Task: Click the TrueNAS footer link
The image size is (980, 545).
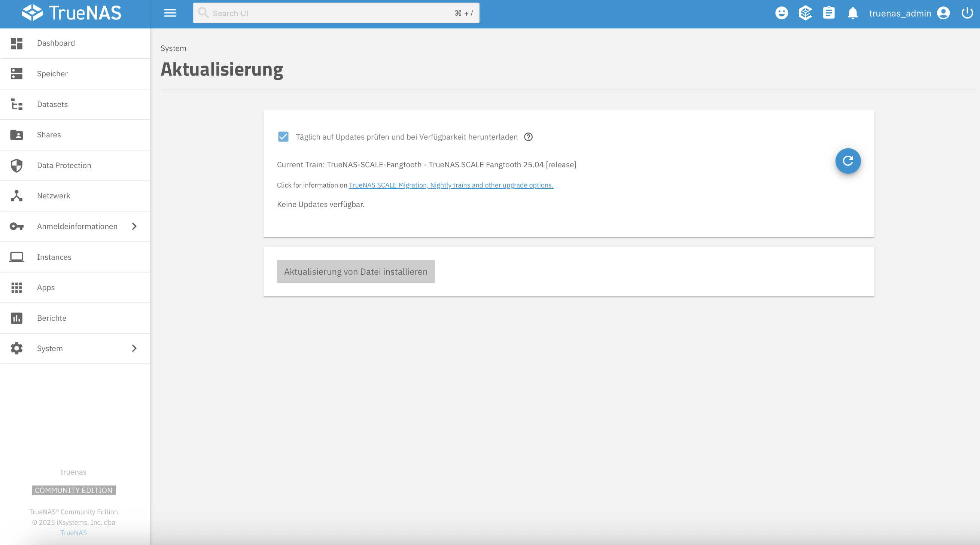Action: tap(73, 533)
